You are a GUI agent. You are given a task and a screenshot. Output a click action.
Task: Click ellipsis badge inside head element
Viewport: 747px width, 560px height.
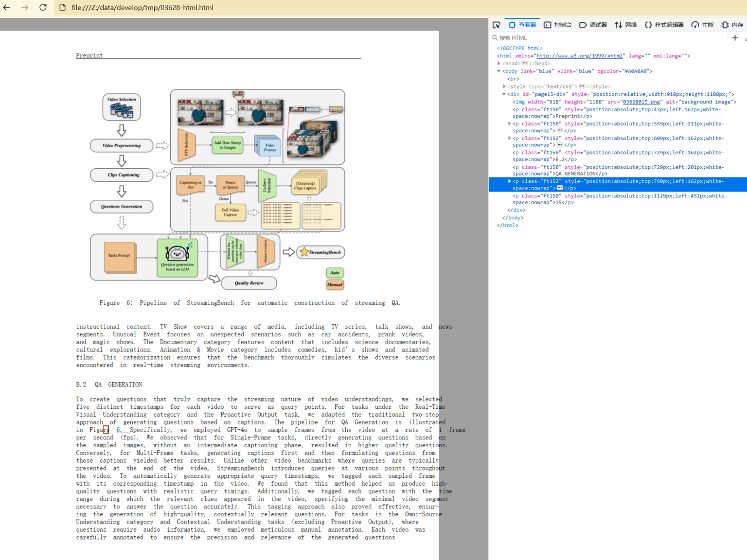coord(525,63)
